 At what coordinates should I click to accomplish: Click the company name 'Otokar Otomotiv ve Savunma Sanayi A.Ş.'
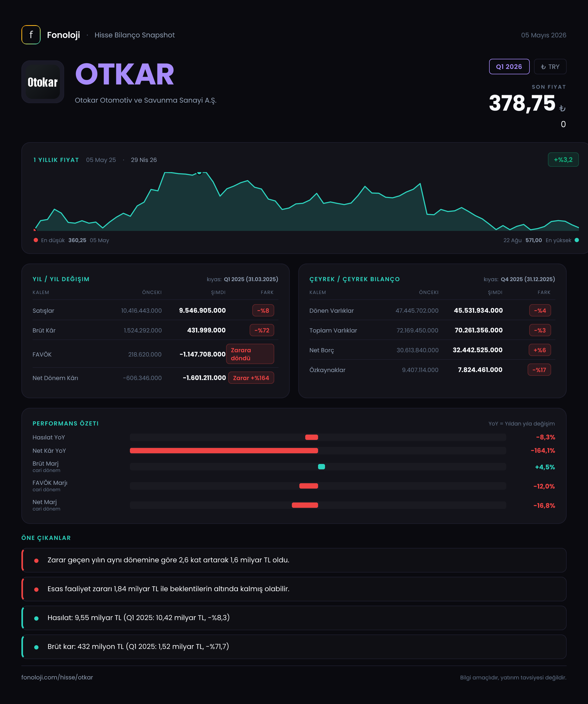tap(145, 100)
